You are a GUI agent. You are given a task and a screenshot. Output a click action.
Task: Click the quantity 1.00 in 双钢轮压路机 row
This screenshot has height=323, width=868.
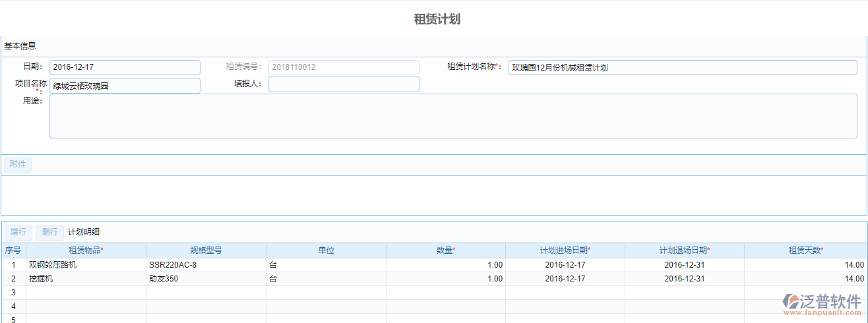pyautogui.click(x=446, y=265)
